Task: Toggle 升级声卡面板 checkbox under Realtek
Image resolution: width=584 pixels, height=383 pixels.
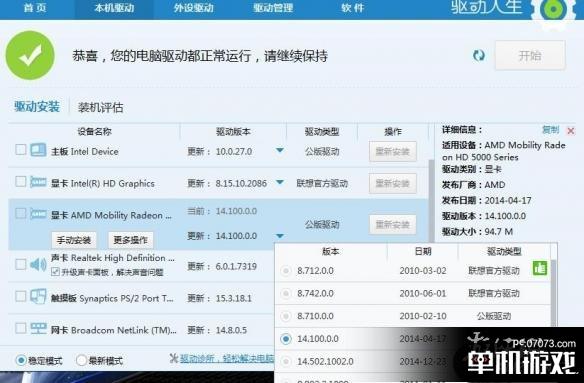Action: click(x=55, y=272)
